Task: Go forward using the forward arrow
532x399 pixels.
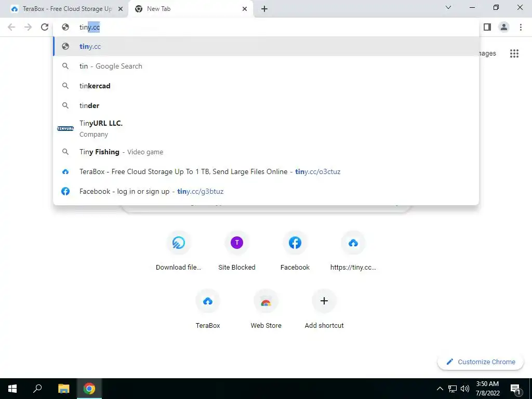Action: (28, 27)
